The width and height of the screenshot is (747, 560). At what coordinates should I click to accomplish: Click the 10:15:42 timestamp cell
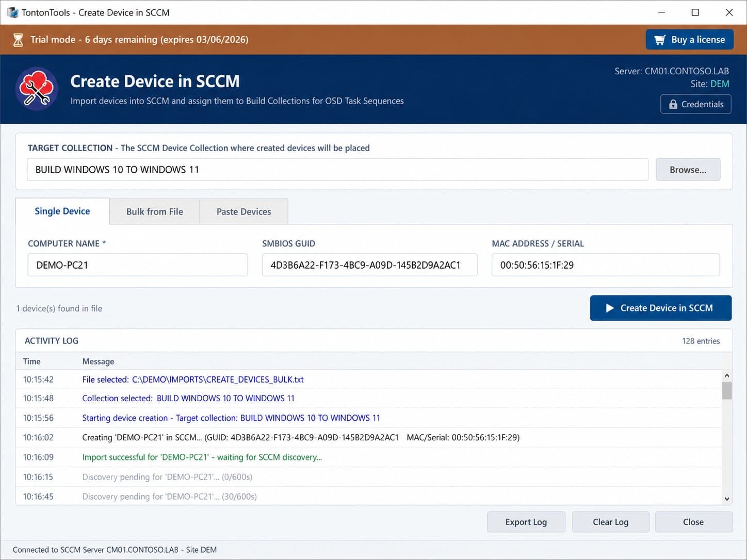pos(38,380)
